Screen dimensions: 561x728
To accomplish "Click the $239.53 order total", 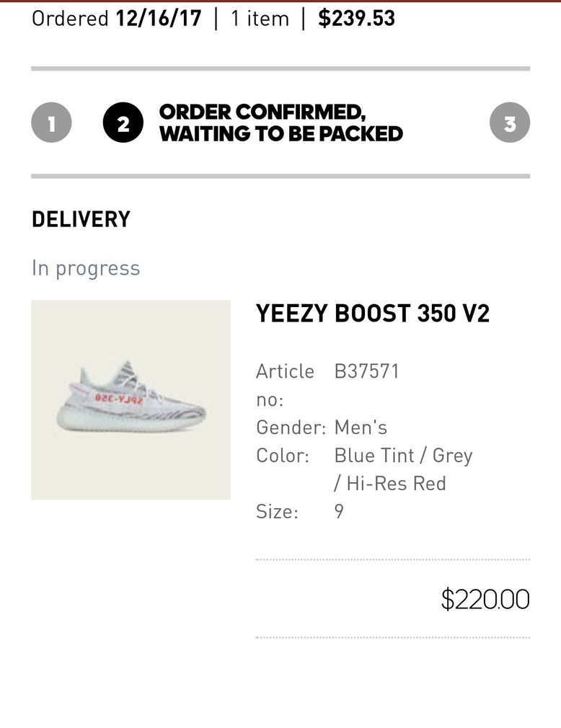I will pyautogui.click(x=355, y=19).
